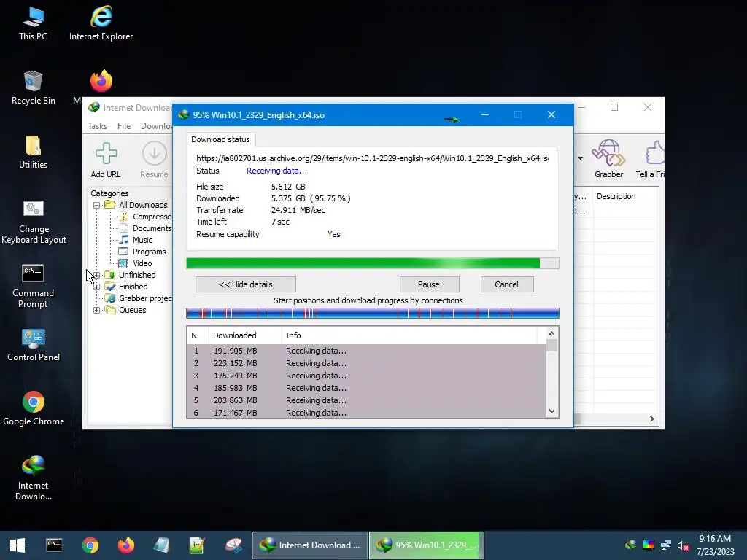747x560 pixels.
Task: Select connection row 2 with 223.152 MB
Action: tap(366, 363)
